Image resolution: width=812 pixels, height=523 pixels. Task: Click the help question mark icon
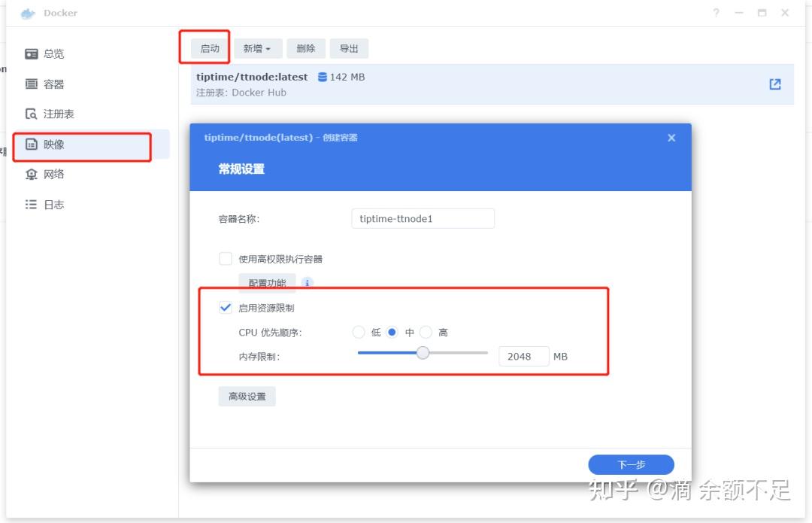coord(715,13)
